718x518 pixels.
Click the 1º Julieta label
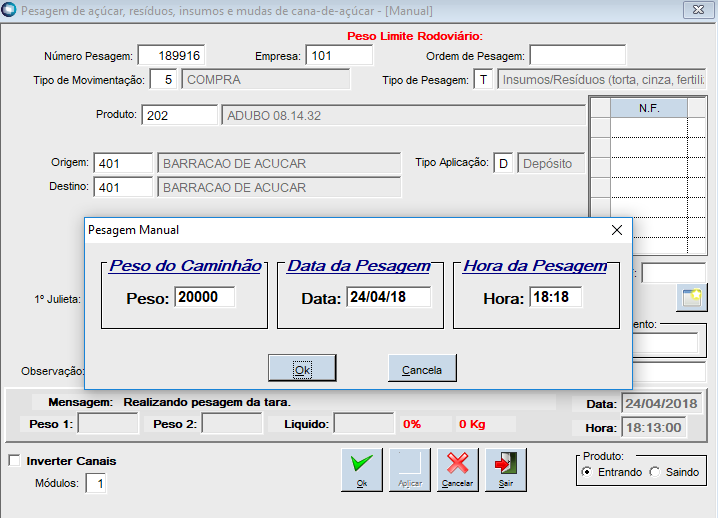[x=57, y=299]
